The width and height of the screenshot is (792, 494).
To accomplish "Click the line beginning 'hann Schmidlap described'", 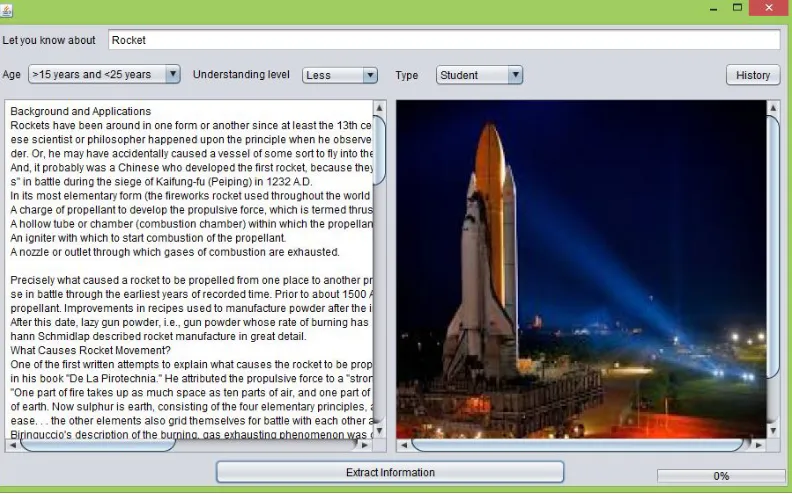I will coord(158,336).
